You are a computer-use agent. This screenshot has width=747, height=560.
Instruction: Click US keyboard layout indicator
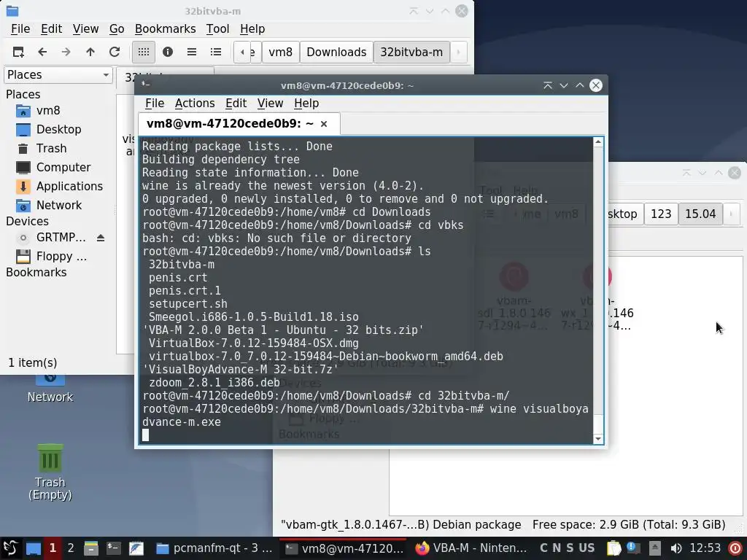[587, 548]
